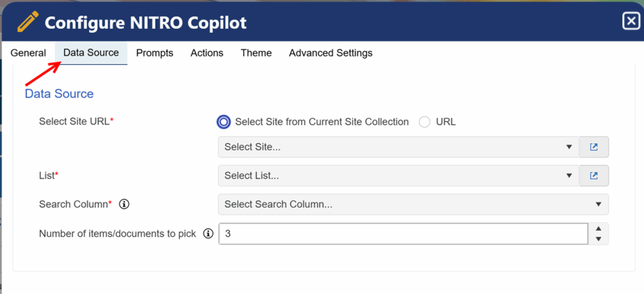Expand the Select Site dropdown
This screenshot has height=294, width=644.
click(x=398, y=147)
